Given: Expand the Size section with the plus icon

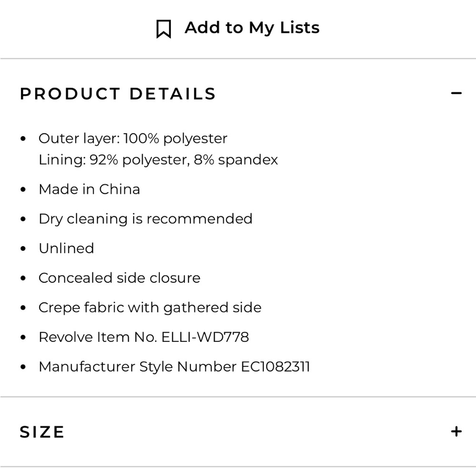Looking at the screenshot, I should 456,431.
